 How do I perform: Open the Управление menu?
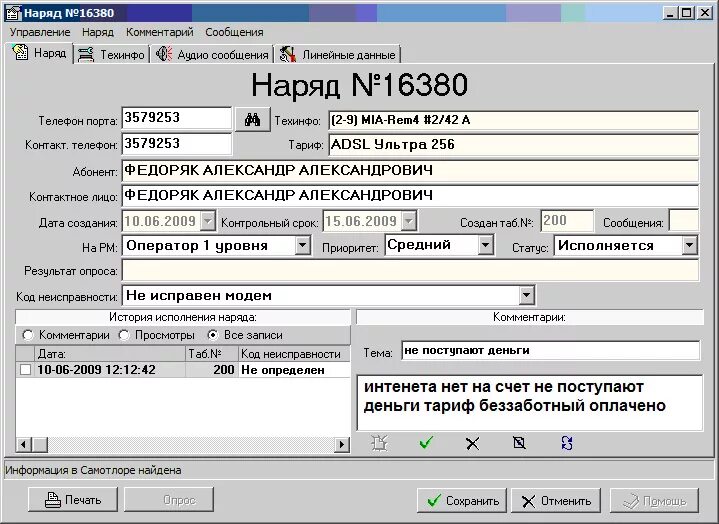40,32
